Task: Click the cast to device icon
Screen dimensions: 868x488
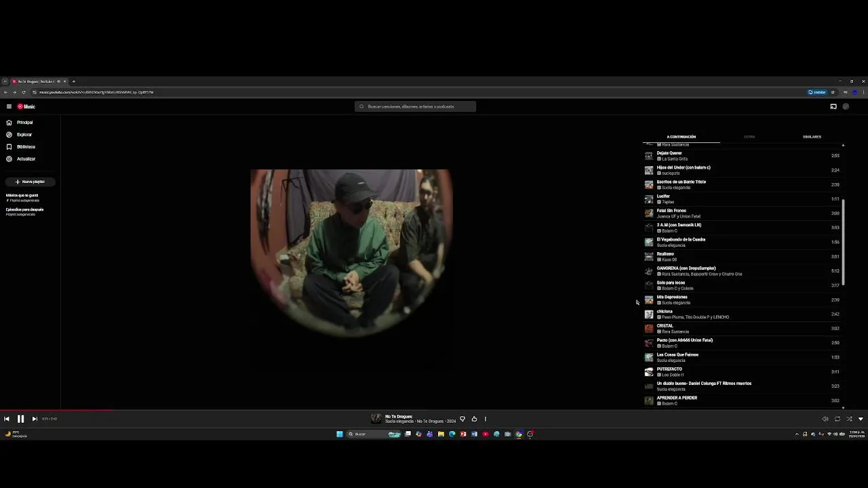Action: pos(833,106)
